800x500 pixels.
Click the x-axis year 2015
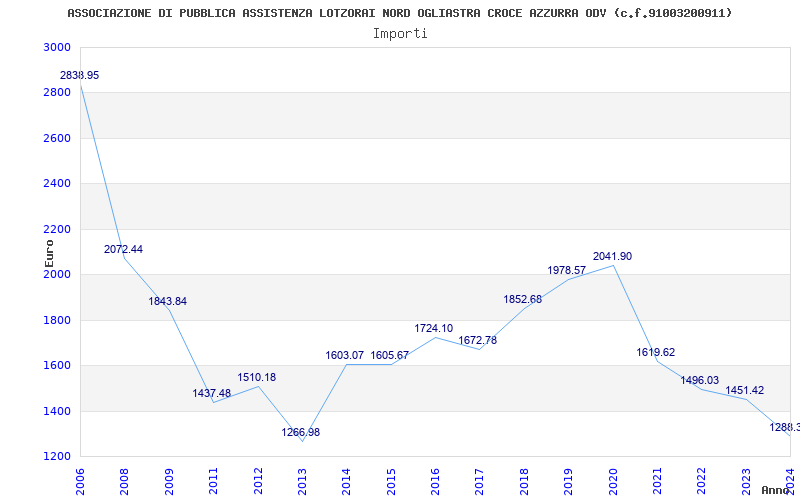[x=391, y=481]
